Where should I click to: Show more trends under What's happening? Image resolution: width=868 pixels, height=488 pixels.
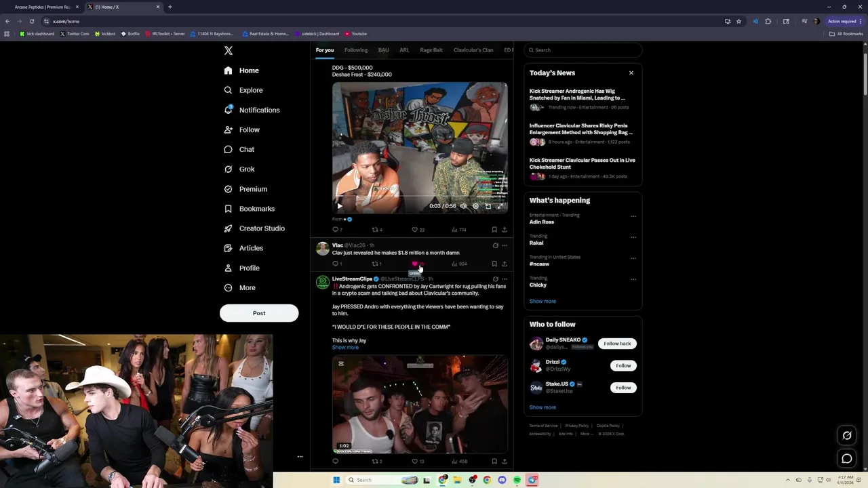tap(542, 301)
